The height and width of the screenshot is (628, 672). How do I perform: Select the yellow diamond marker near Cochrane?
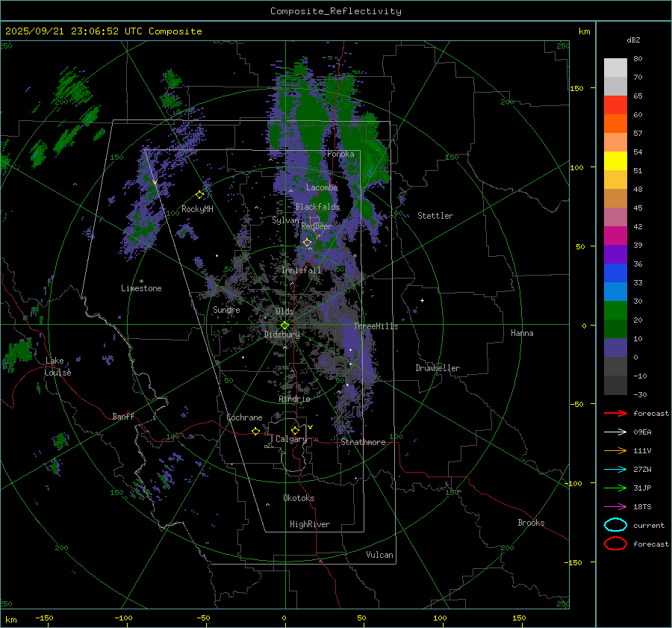click(x=255, y=431)
